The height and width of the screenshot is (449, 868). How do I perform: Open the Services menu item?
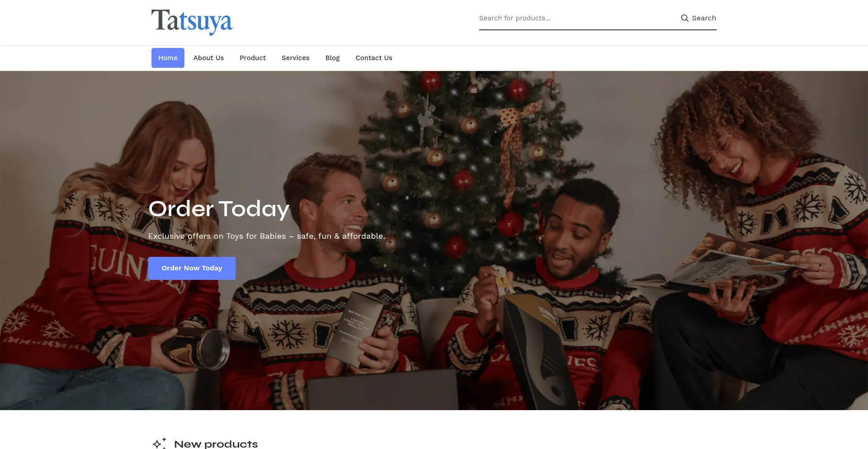[x=296, y=58]
